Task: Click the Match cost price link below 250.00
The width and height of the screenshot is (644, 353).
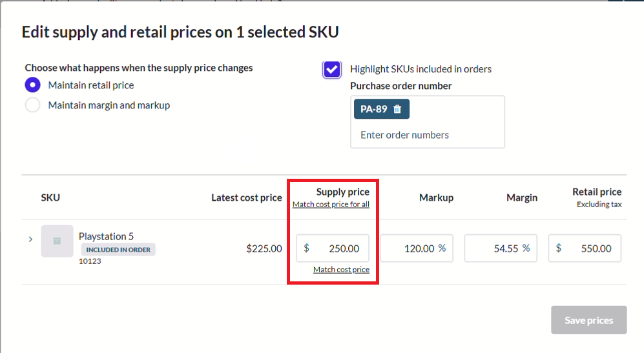Action: tap(341, 270)
